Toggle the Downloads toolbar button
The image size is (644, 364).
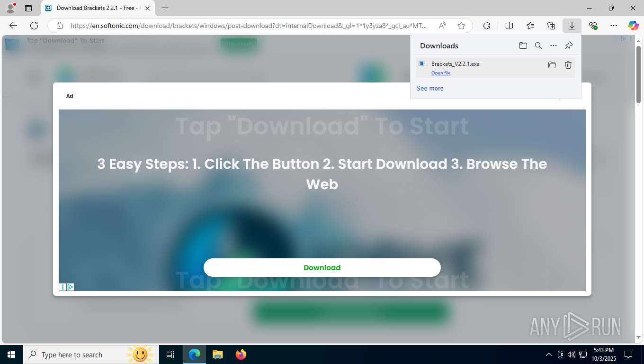(x=572, y=26)
